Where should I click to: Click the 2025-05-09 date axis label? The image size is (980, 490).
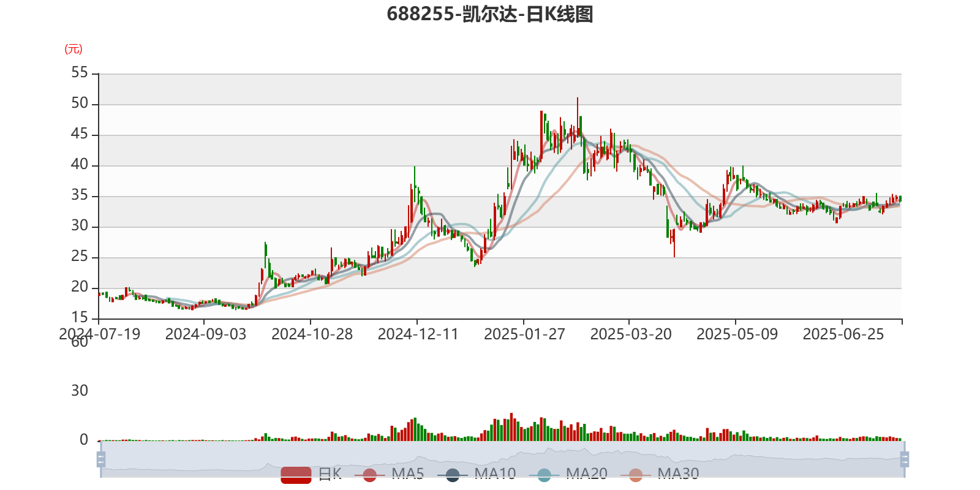click(x=737, y=334)
